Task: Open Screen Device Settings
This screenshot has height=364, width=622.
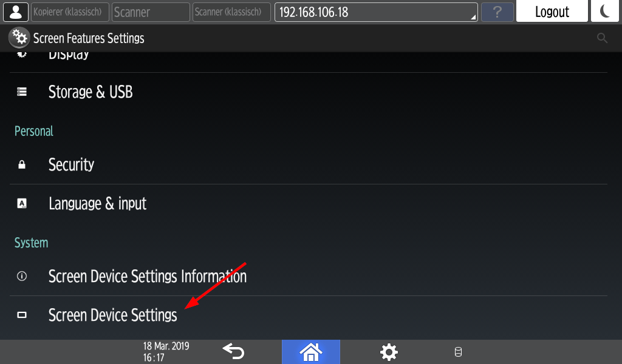Action: (x=309, y=315)
